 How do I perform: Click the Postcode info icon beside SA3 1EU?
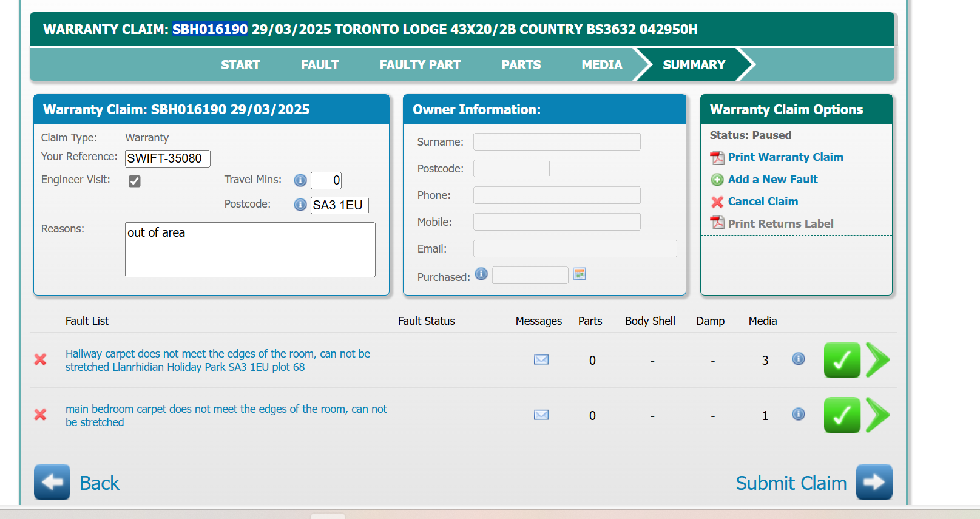300,205
